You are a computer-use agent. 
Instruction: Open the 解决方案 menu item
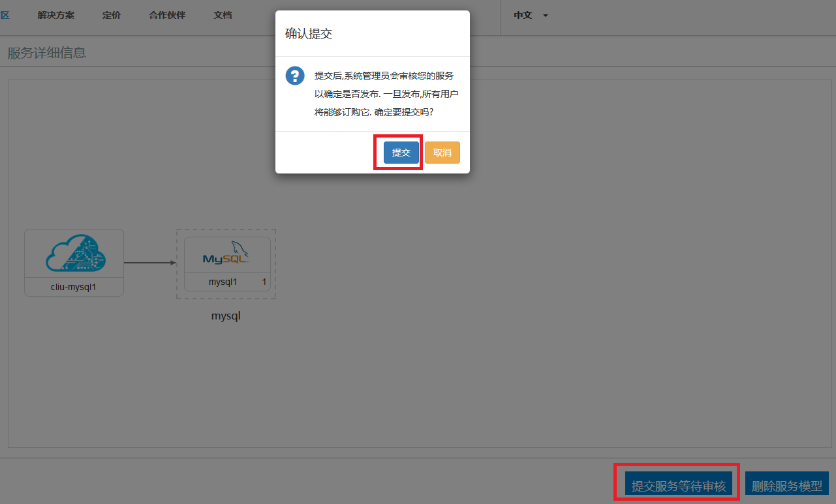coord(56,15)
